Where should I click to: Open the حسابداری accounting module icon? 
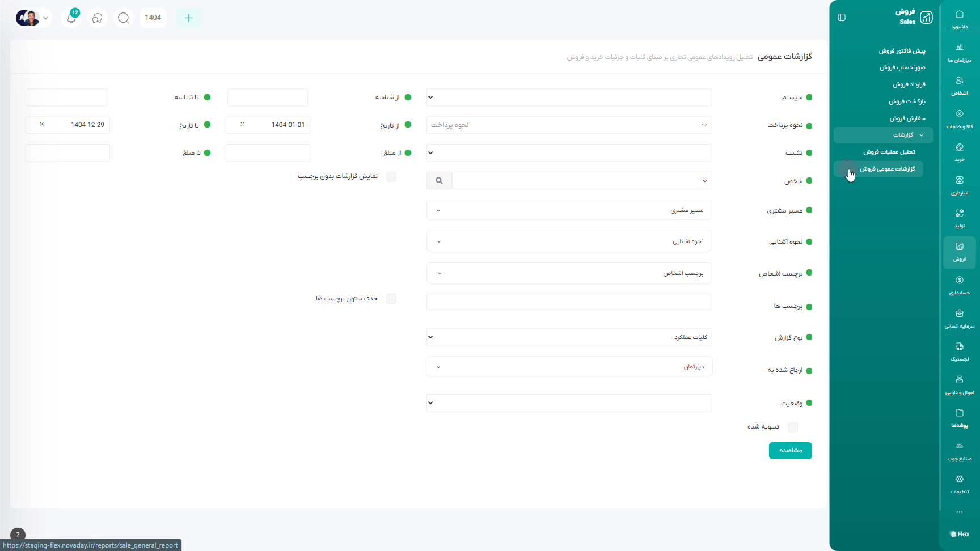959,285
